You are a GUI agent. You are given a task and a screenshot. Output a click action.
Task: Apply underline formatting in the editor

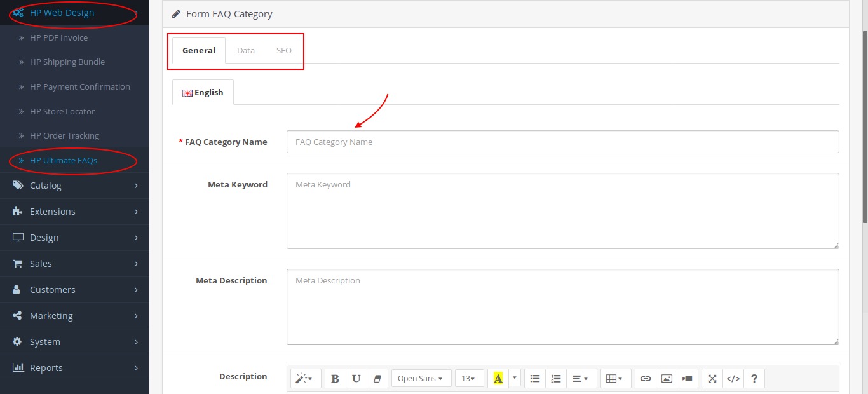(x=356, y=379)
